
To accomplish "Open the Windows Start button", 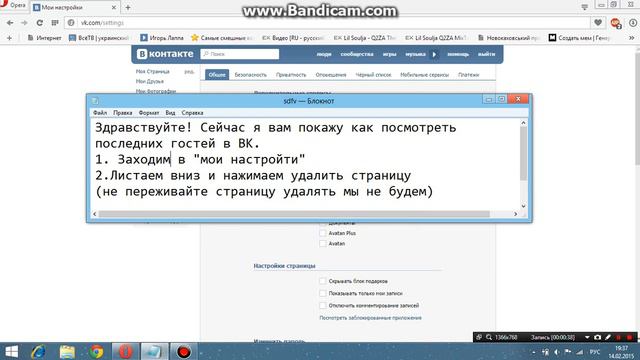I will tap(11, 352).
